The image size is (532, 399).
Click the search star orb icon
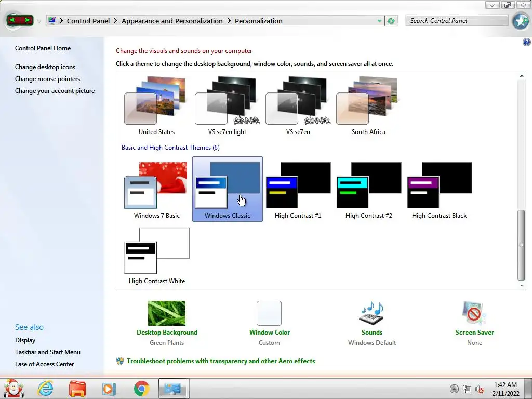pyautogui.click(x=521, y=21)
